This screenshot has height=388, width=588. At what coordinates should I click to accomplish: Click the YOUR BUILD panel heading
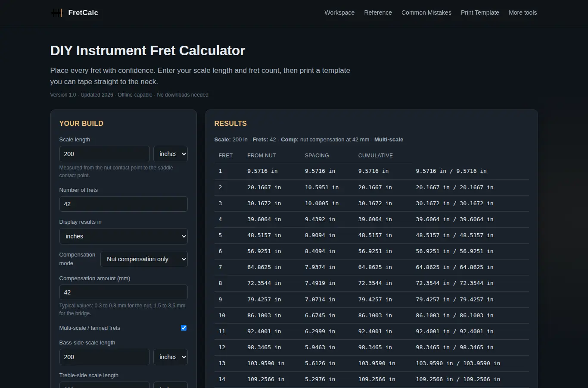(x=81, y=123)
